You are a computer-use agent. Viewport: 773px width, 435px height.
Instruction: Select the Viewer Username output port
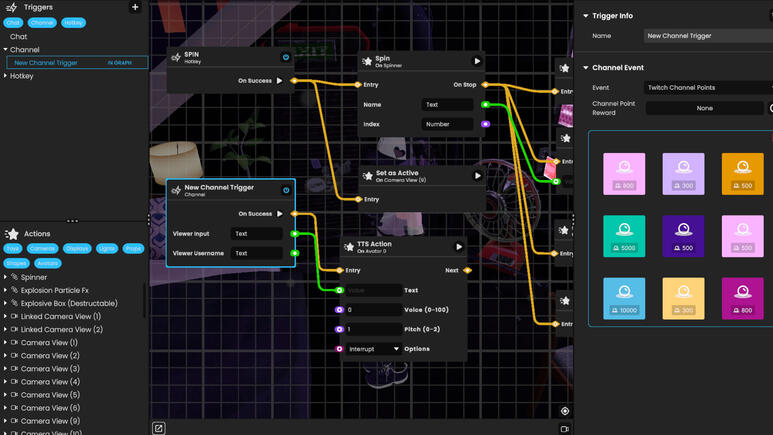(x=294, y=253)
